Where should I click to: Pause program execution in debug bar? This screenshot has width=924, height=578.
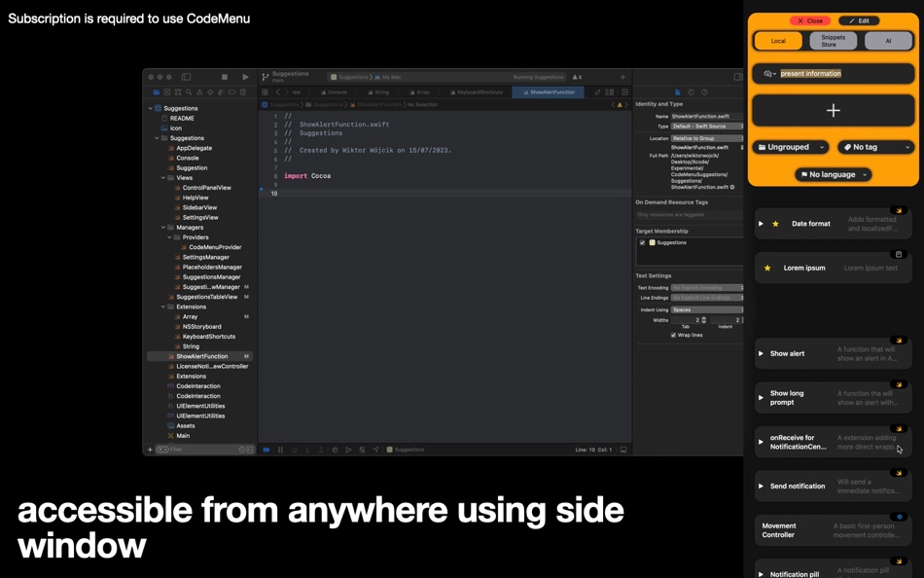(280, 450)
